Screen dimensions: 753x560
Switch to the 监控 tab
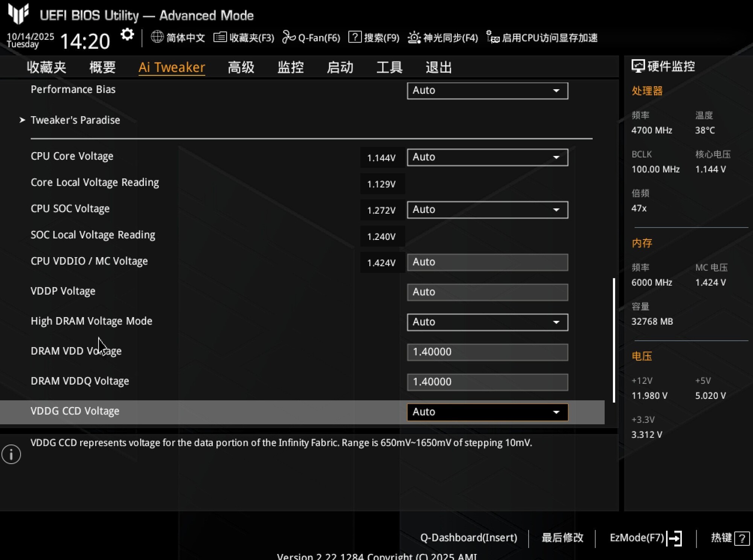point(290,67)
